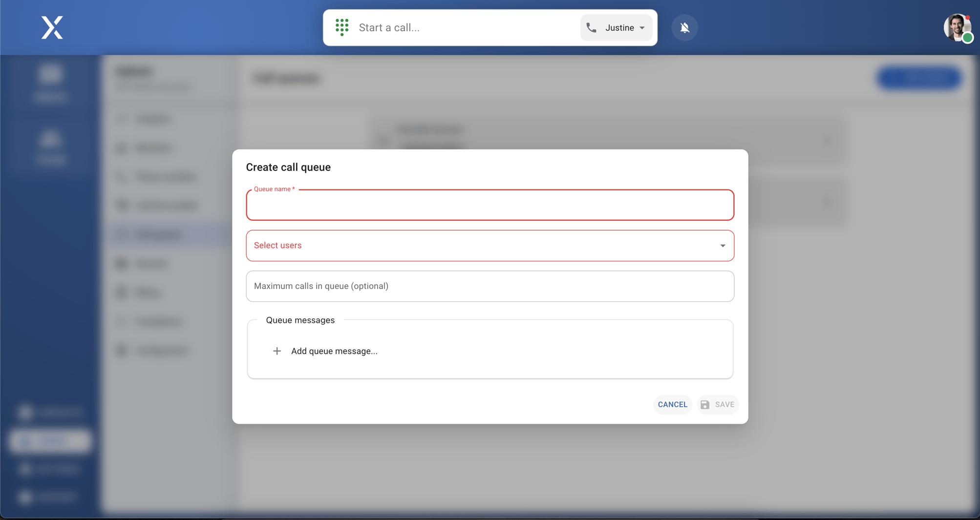
Task: Click the blurred blue button behind the dialog
Action: click(919, 78)
